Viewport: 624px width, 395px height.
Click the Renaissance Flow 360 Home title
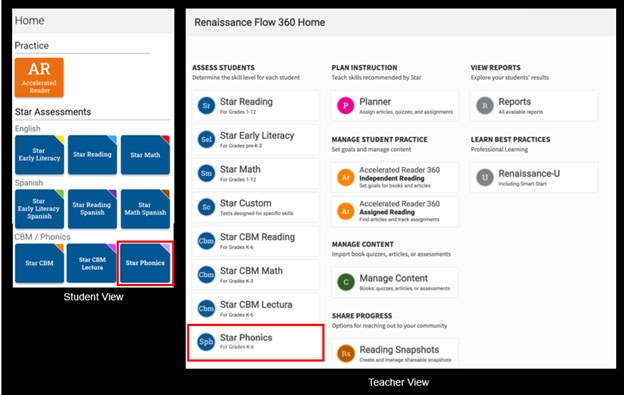259,22
